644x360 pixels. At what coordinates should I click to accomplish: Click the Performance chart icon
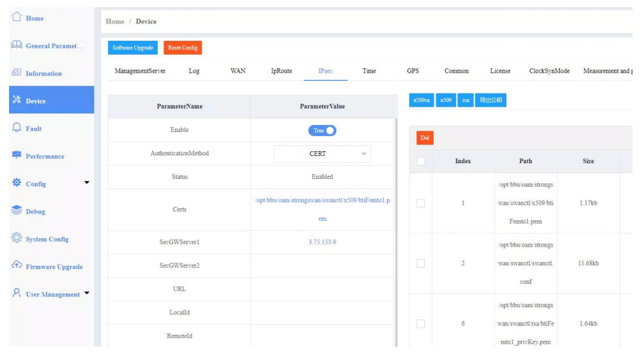(x=17, y=156)
